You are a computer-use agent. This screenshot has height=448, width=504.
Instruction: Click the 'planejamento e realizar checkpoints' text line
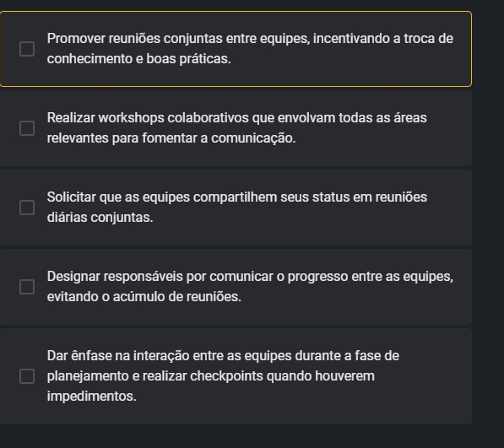click(211, 376)
